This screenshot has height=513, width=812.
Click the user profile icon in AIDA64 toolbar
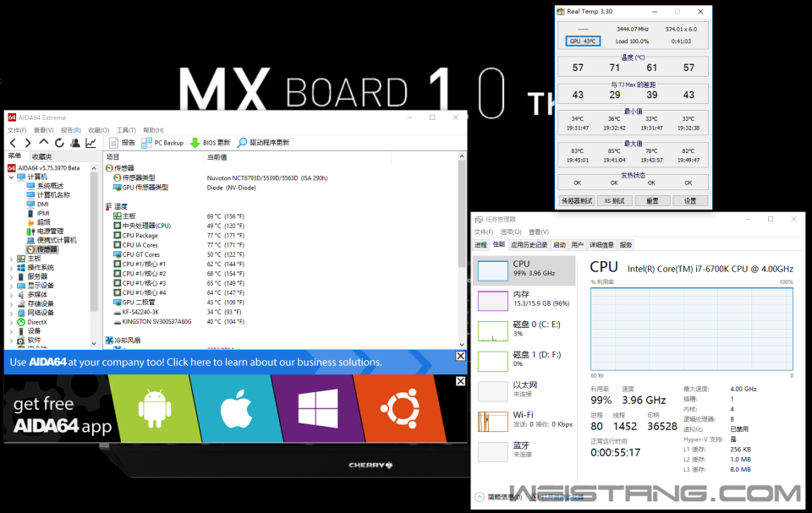click(75, 143)
